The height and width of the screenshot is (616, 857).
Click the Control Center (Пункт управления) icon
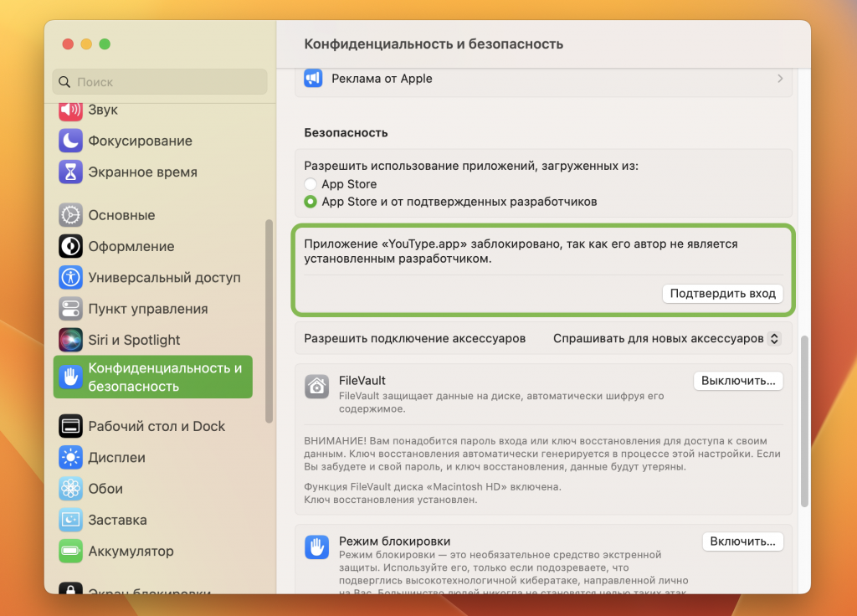point(70,309)
